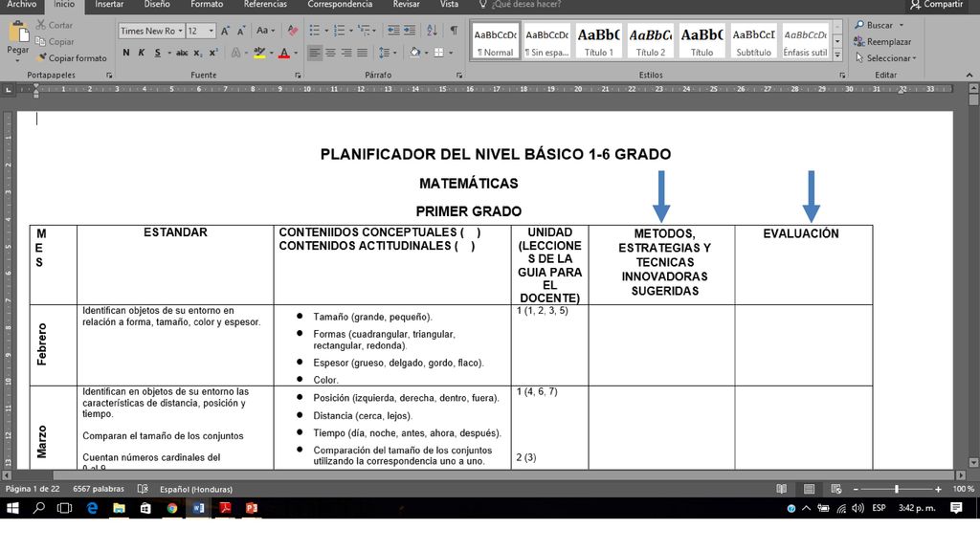Viewport: 980px width, 551px height.
Task: Clear all formatting with the eraser icon
Action: pyautogui.click(x=292, y=31)
